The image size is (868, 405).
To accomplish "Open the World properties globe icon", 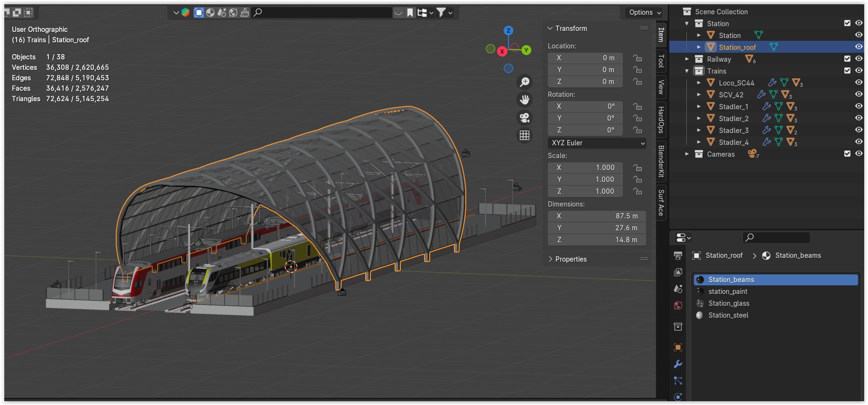I will pos(678,305).
